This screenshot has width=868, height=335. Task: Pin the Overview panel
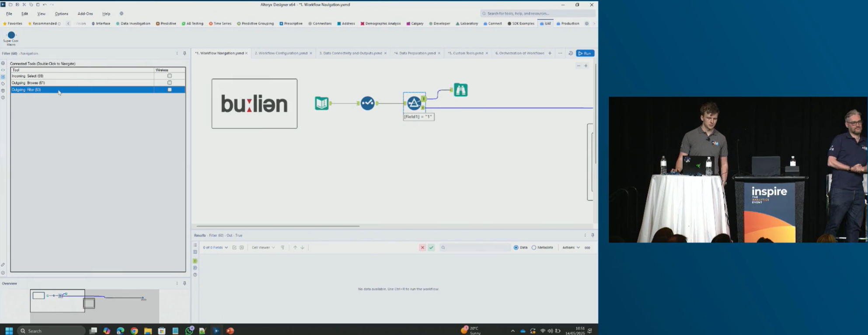[185, 283]
